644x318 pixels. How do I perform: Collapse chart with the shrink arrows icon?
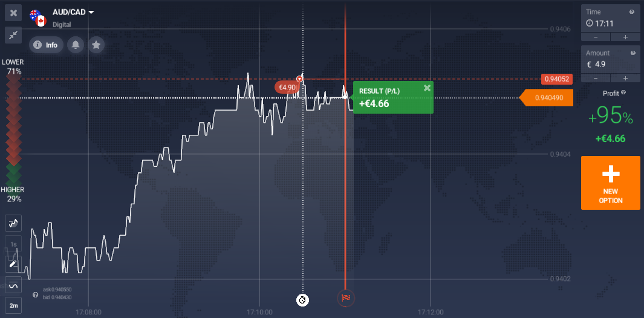pyautogui.click(x=13, y=35)
